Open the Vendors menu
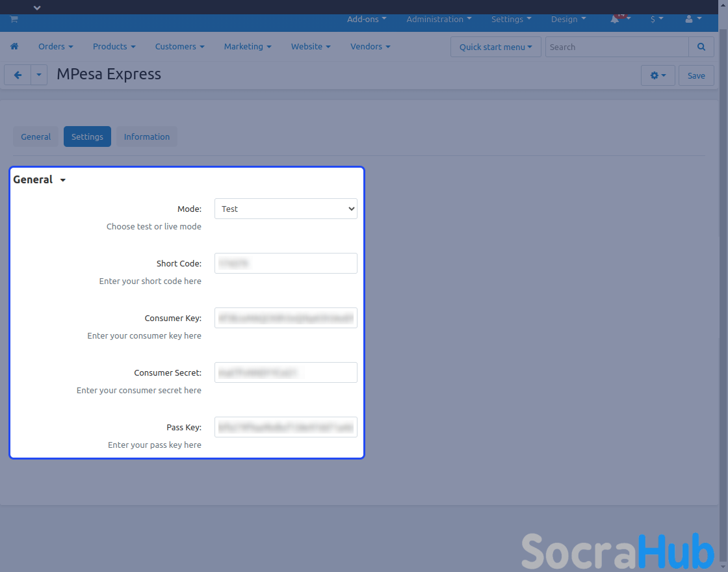The image size is (728, 572). pyautogui.click(x=370, y=47)
